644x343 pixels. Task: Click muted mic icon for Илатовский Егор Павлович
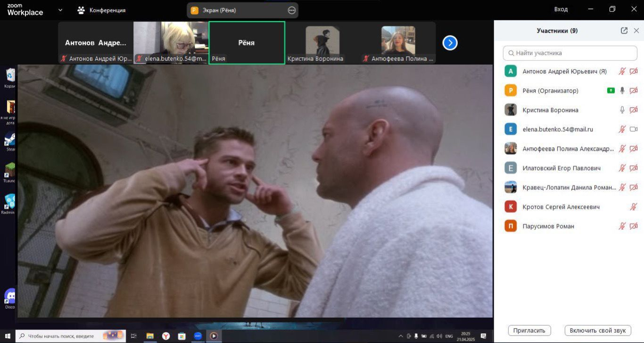pos(622,168)
